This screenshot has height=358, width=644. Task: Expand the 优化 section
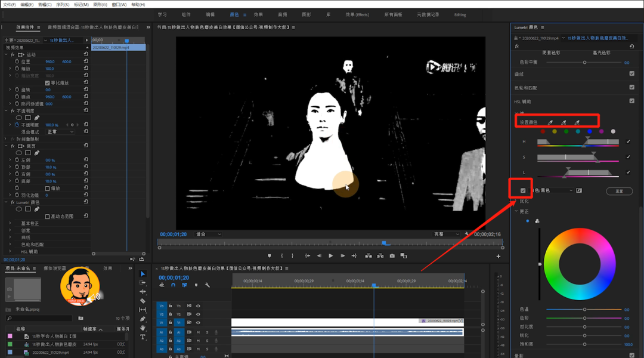pyautogui.click(x=516, y=201)
